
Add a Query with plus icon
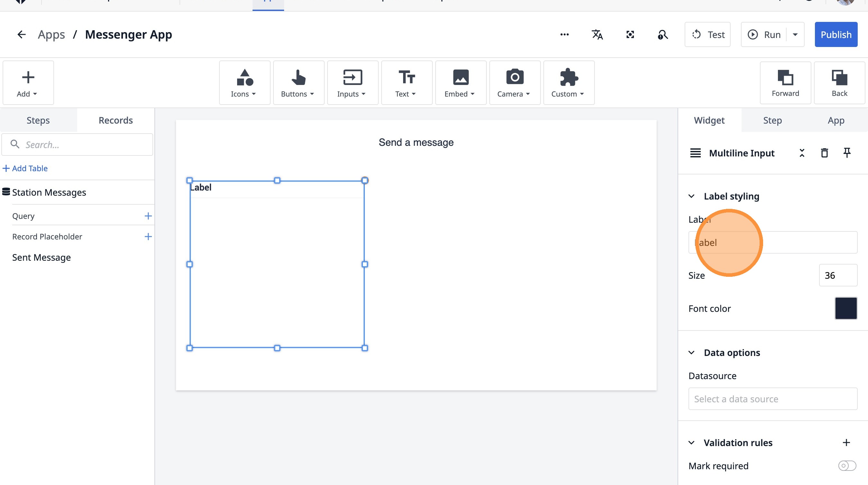click(x=148, y=216)
